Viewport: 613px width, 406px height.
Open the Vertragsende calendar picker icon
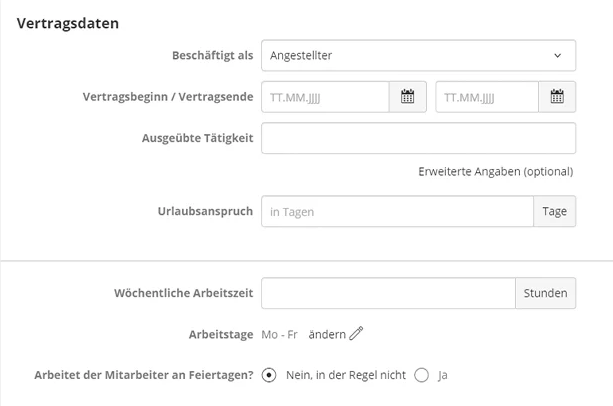[557, 97]
